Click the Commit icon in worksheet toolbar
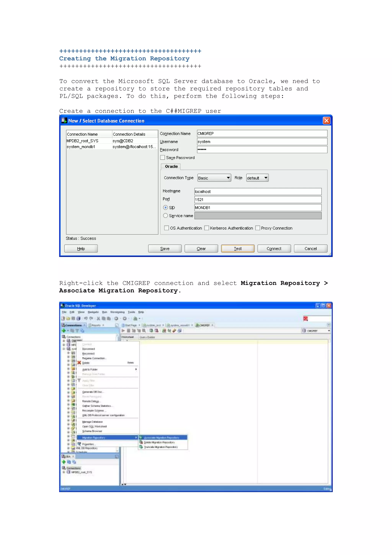 coord(151,331)
